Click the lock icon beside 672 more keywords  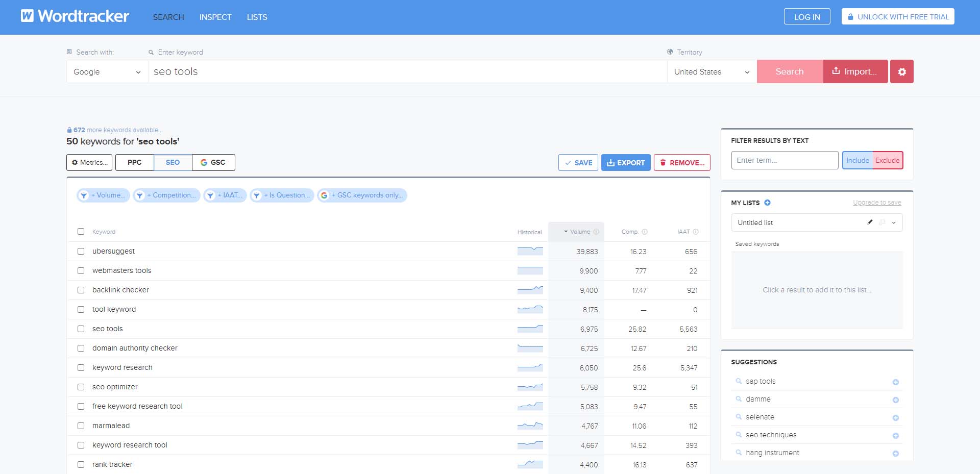(69, 130)
